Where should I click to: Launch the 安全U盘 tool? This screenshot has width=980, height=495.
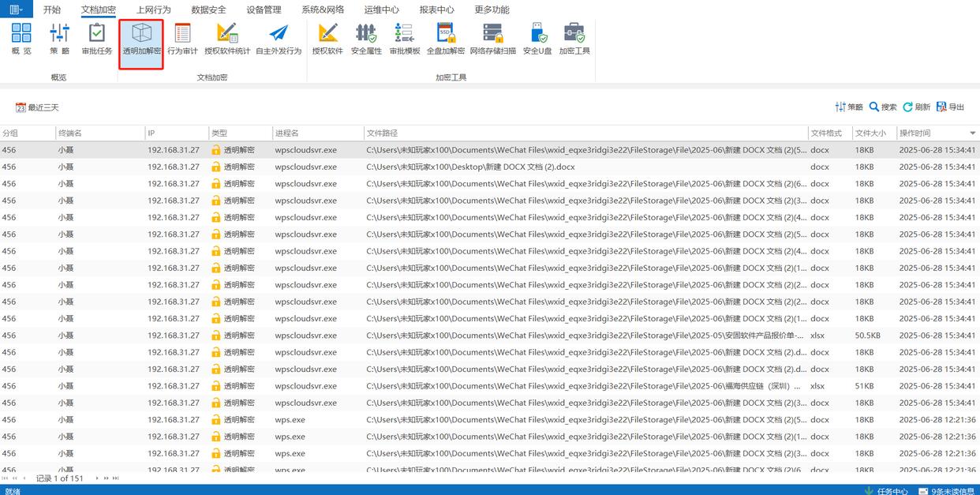tap(537, 39)
